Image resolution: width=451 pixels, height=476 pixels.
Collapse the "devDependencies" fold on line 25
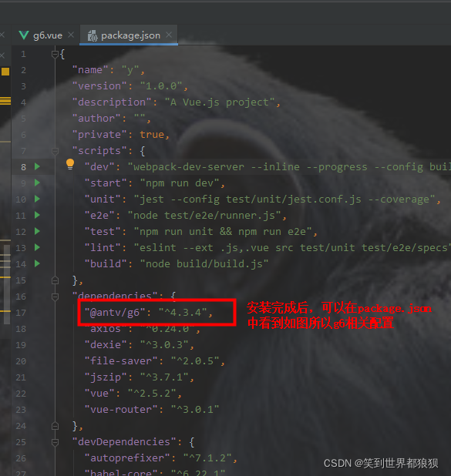click(55, 442)
